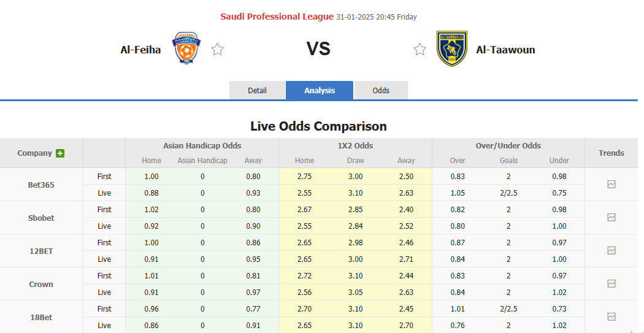644x333 pixels.
Task: Expand company list with green plus
Action: pyautogui.click(x=60, y=153)
